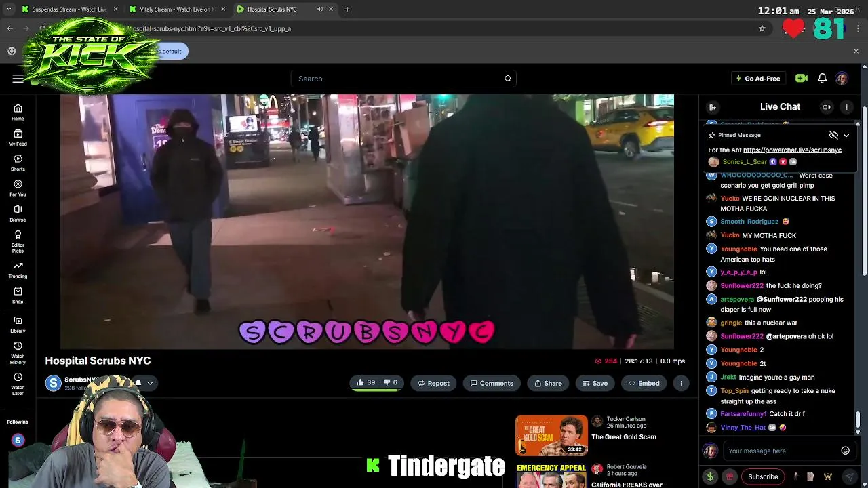Open the notifications bell

pos(822,79)
